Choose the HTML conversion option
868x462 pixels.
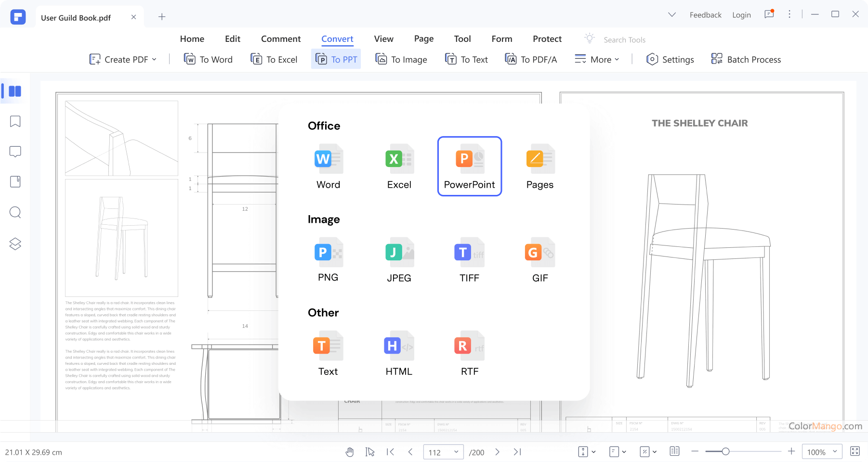(398, 353)
